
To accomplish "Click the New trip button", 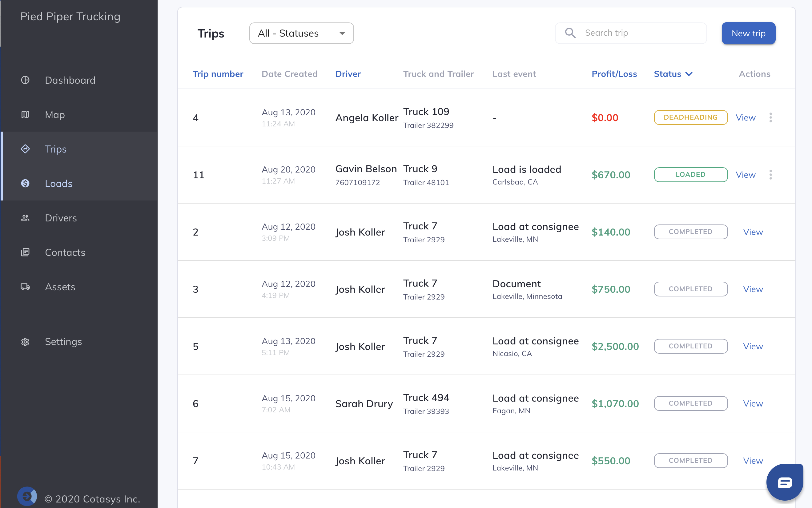I will [x=748, y=33].
